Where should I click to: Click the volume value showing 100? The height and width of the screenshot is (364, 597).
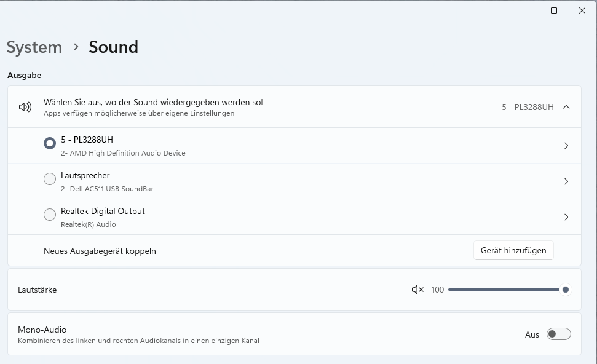437,289
